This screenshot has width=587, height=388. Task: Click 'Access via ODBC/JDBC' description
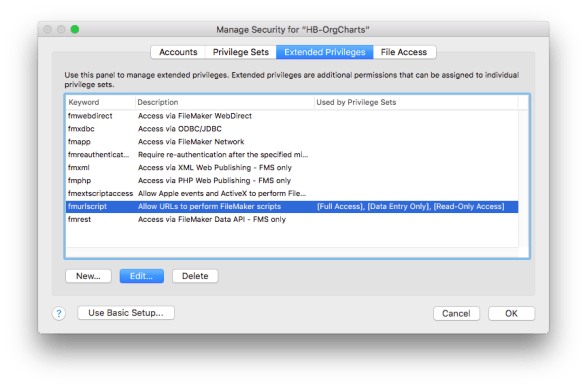click(180, 129)
